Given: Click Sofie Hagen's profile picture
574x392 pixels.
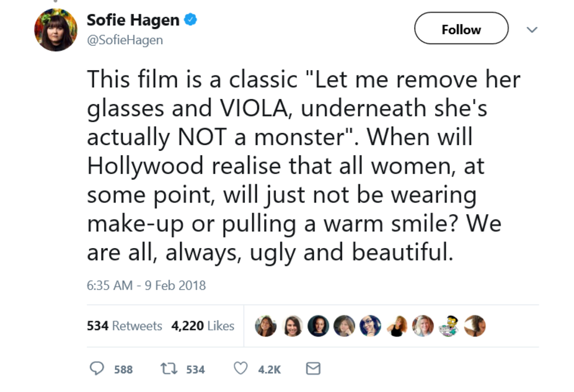Looking at the screenshot, I should click(x=56, y=29).
